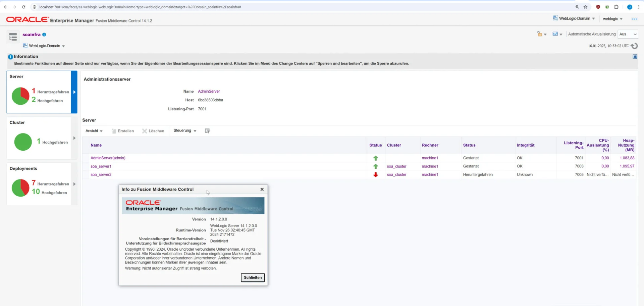Sort by the Cluster column header
Screen dimensions: 644x306
click(x=394, y=145)
